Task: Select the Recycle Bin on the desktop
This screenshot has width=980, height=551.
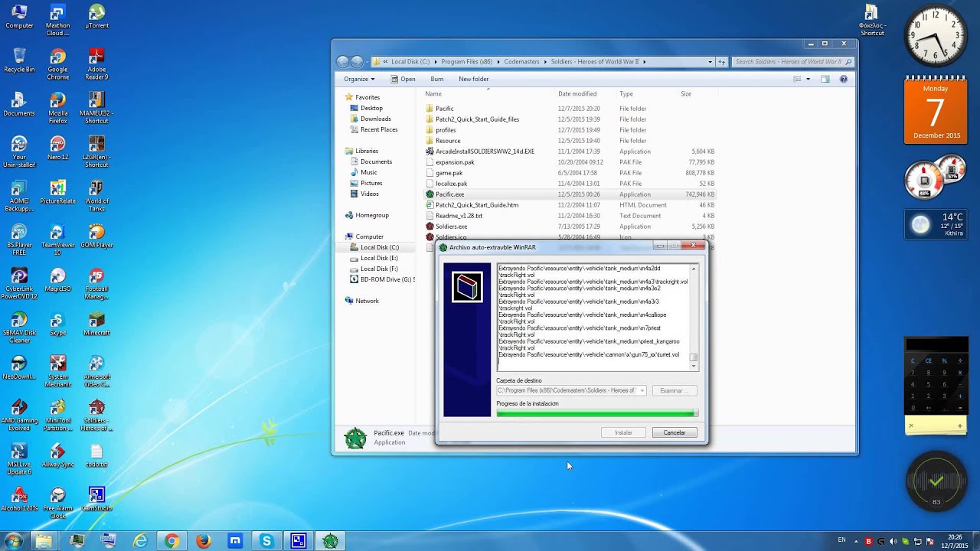Action: [x=19, y=60]
